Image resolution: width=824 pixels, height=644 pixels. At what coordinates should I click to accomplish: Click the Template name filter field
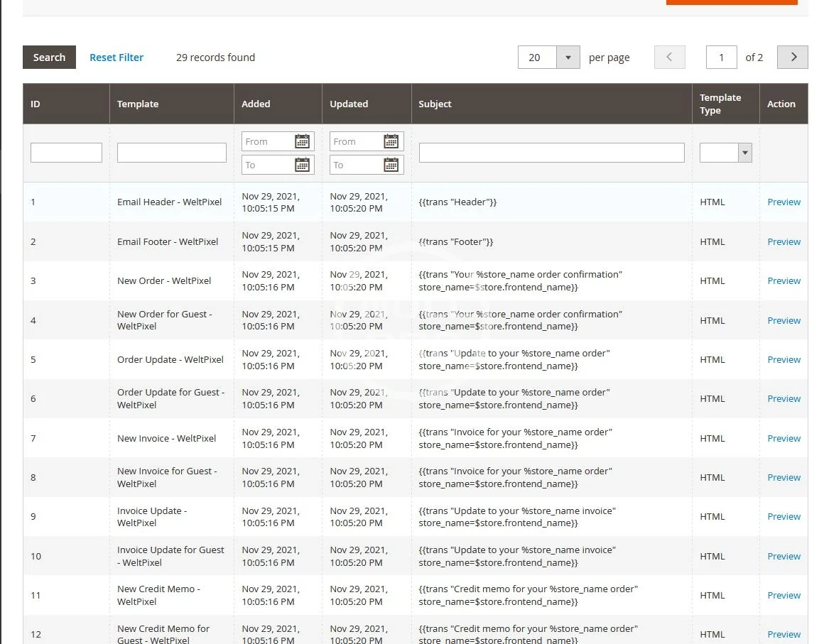click(x=171, y=153)
